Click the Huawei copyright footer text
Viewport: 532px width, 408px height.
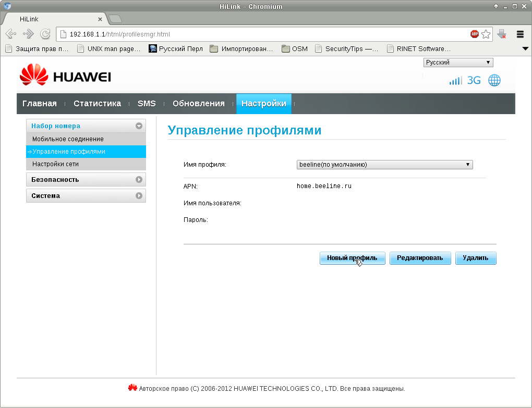272,389
